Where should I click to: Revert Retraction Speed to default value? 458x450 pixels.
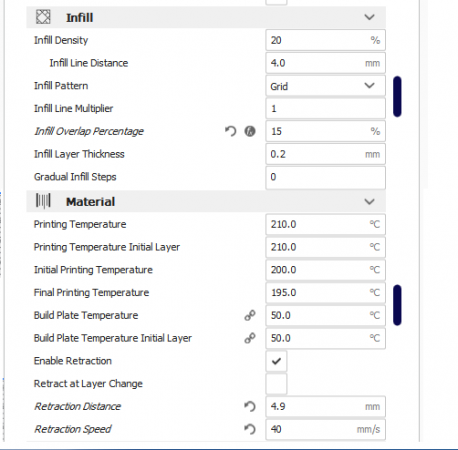250,429
